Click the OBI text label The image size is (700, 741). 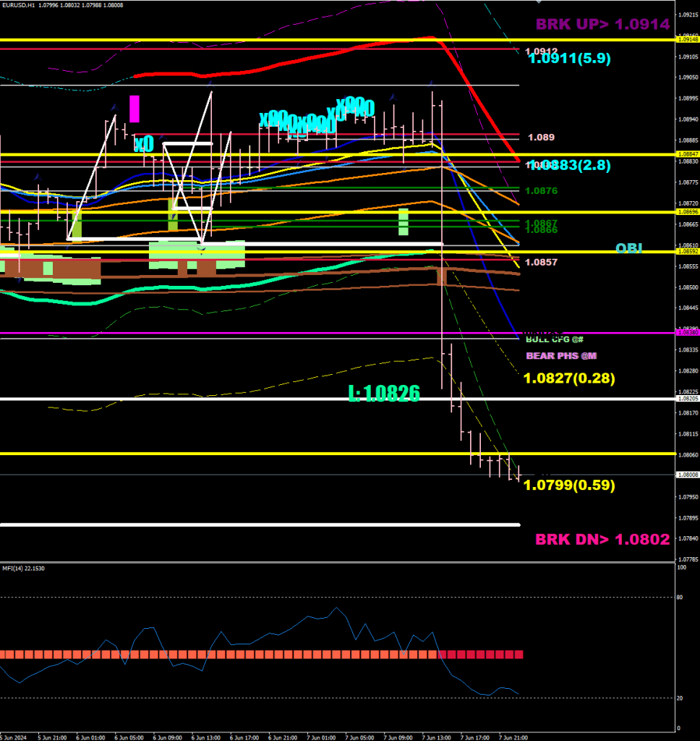[x=628, y=248]
